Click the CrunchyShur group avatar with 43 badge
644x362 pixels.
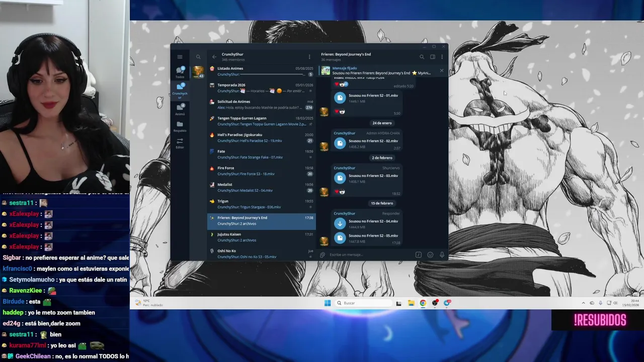(198, 71)
